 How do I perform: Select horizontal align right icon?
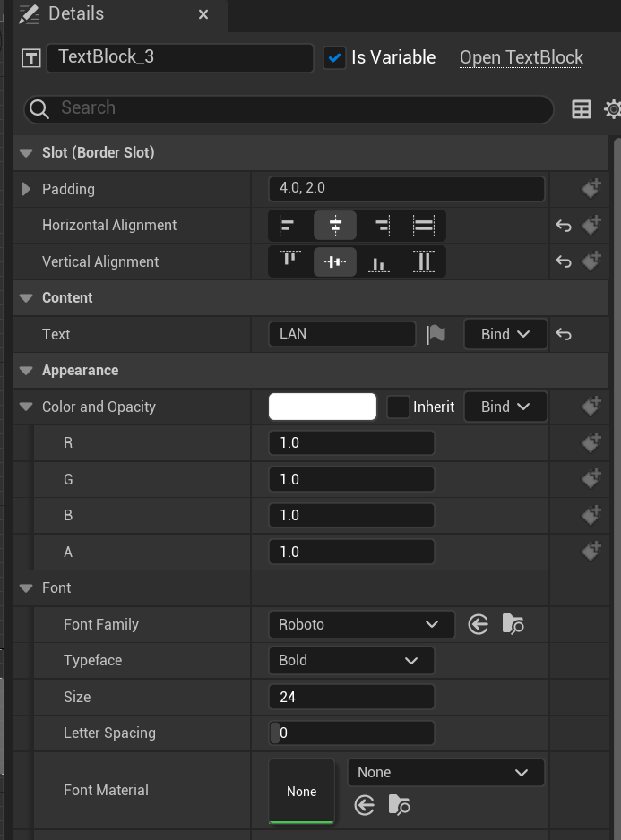(x=382, y=226)
